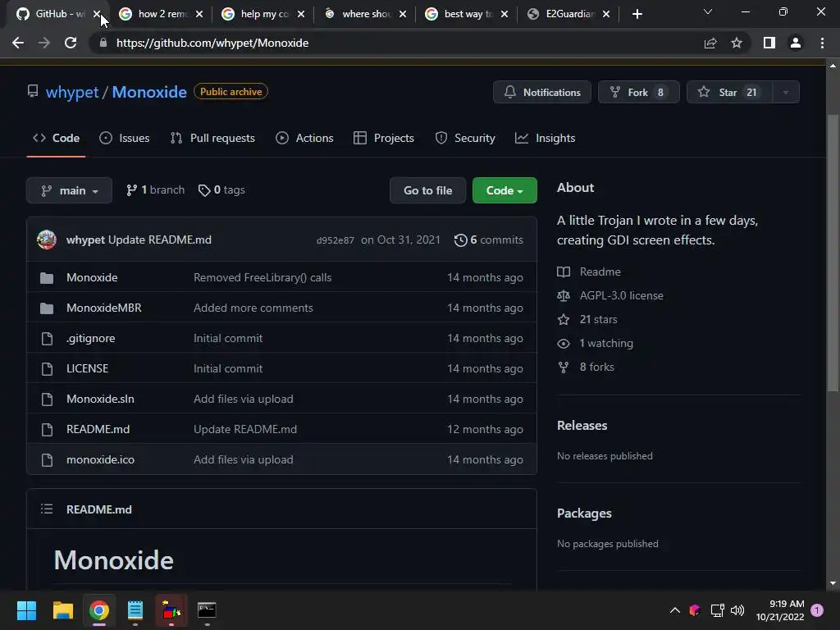Switch to 'where shou' tab
This screenshot has width=840, height=630.
(366, 14)
